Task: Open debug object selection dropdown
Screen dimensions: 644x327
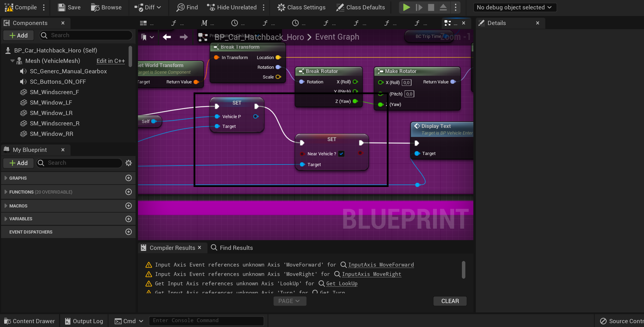Action: click(x=515, y=7)
